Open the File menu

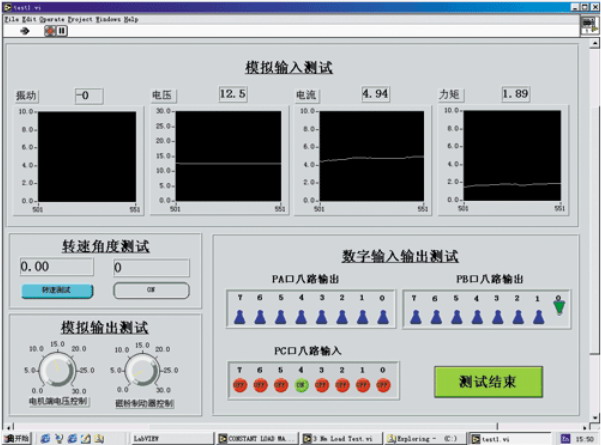click(x=11, y=19)
